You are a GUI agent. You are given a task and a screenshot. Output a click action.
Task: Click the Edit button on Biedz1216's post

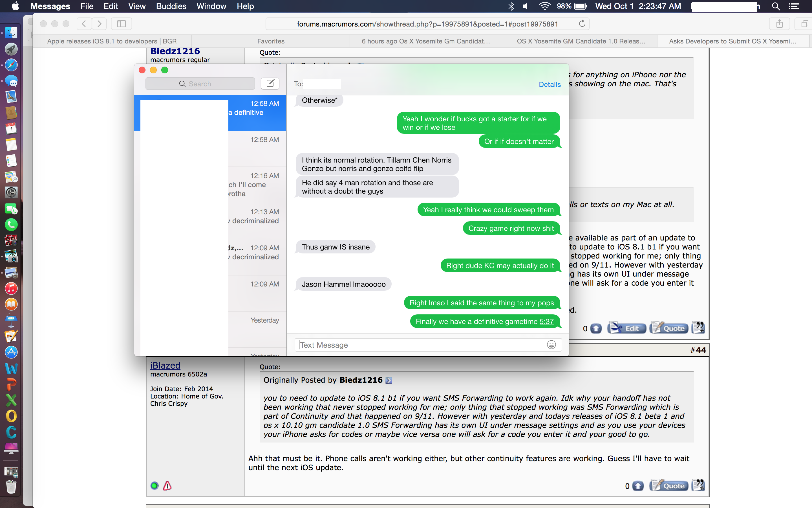tap(627, 328)
